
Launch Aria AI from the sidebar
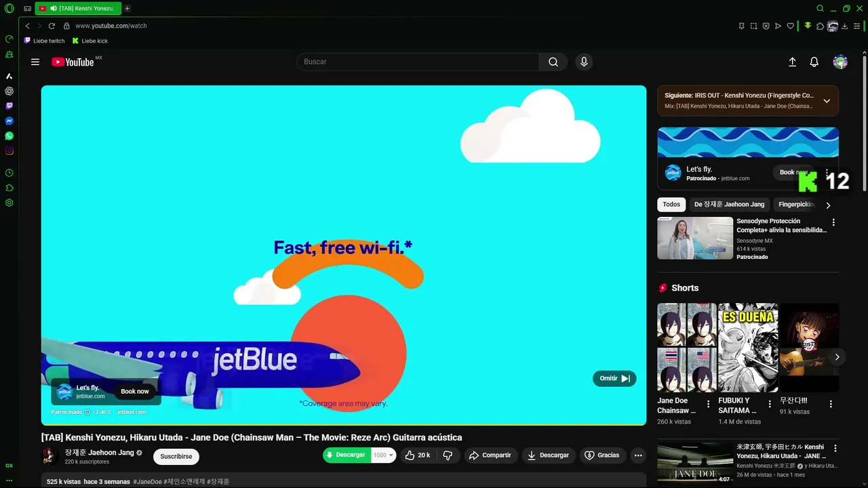point(9,76)
